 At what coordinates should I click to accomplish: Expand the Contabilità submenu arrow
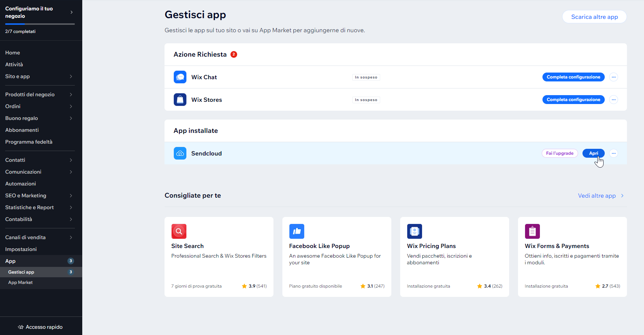click(71, 219)
